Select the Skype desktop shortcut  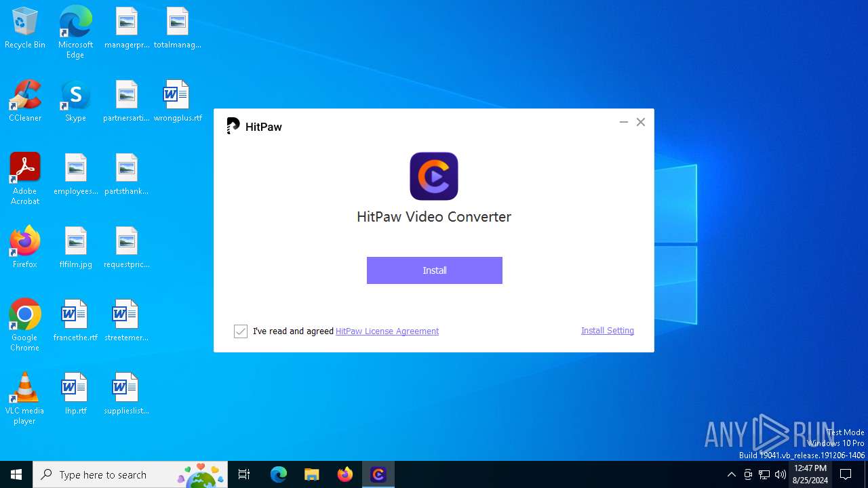click(x=75, y=102)
